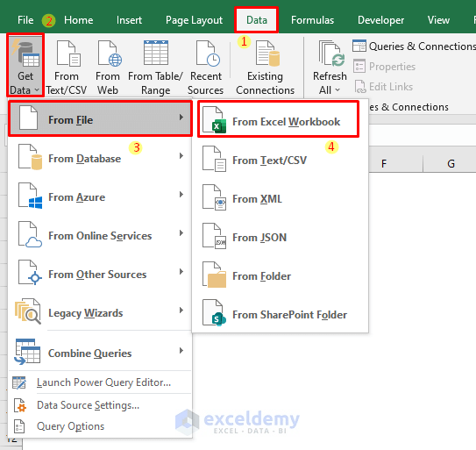Choose From Text/CSV in submenu
The height and width of the screenshot is (450, 476).
pyautogui.click(x=280, y=160)
